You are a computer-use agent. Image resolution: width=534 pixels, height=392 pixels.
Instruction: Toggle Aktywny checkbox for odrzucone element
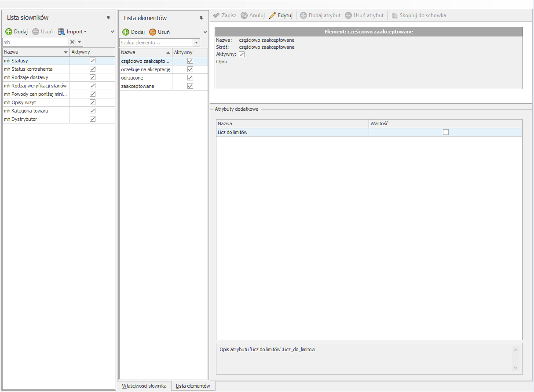(190, 78)
